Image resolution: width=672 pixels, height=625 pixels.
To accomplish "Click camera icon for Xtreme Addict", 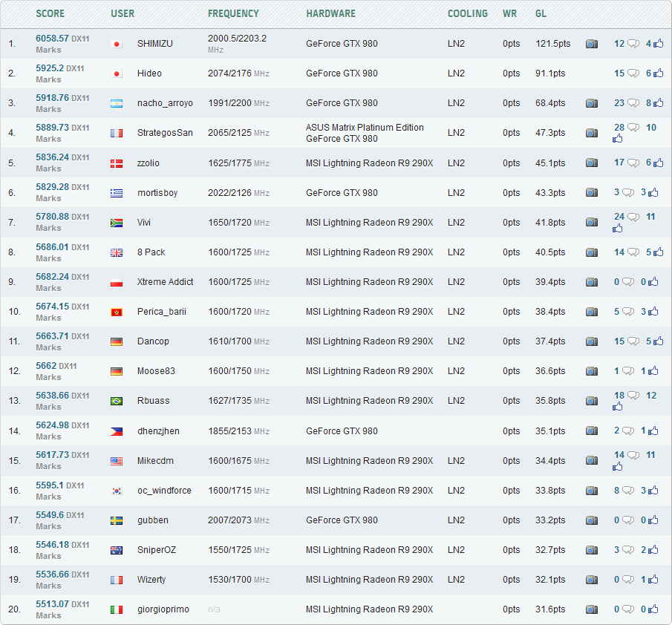I will (591, 282).
